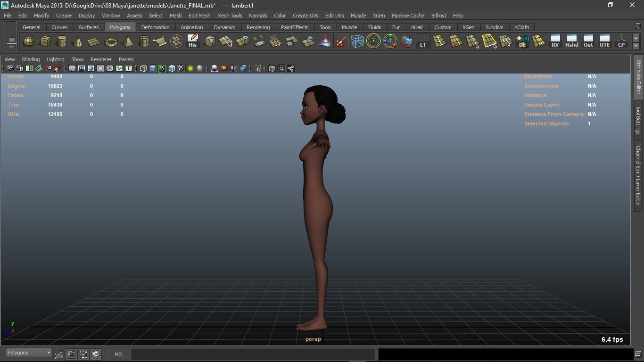Toggle wireframe display mode
This screenshot has width=644, height=362.
[143, 69]
